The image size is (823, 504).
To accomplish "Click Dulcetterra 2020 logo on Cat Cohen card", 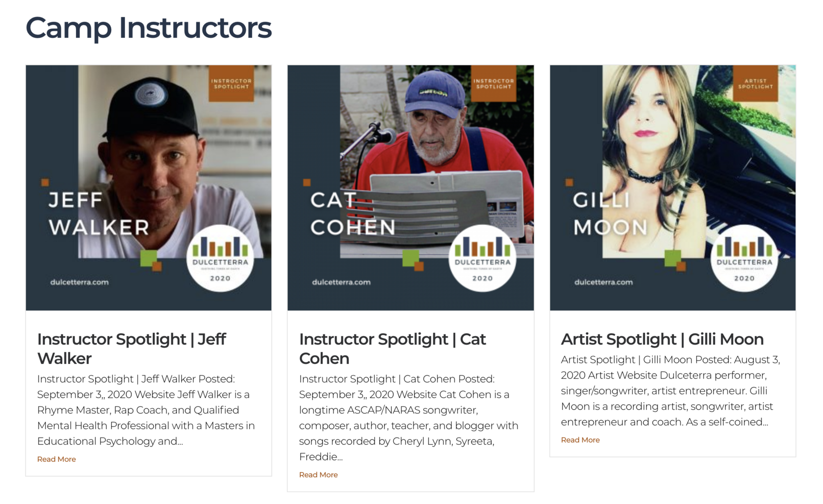I will coord(482,258).
